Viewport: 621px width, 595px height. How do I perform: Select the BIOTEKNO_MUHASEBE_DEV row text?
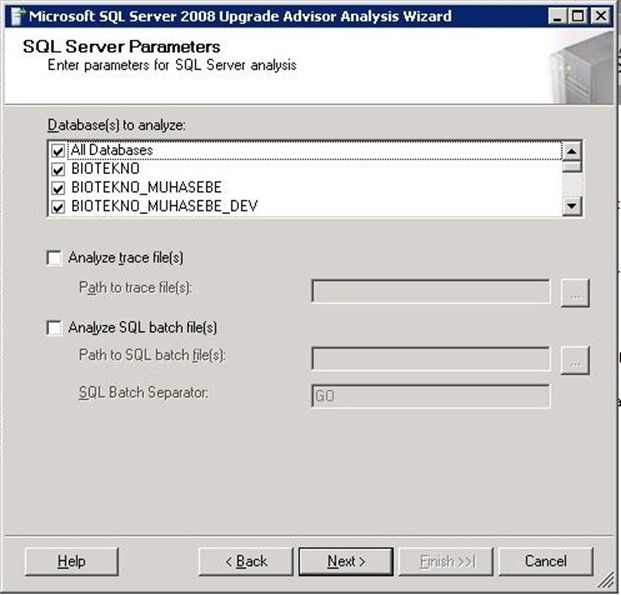coord(164,206)
